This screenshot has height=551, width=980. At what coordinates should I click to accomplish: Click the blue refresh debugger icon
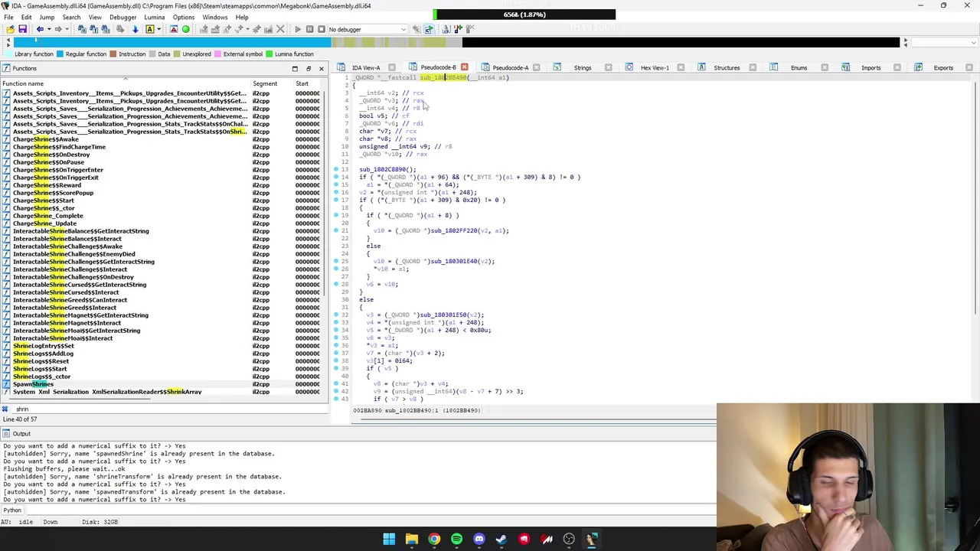pos(429,29)
